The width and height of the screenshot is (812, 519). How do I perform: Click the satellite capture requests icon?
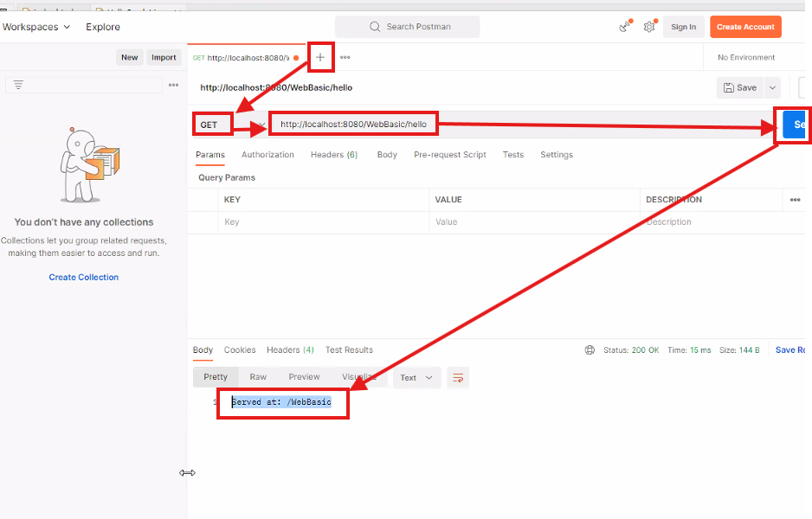click(x=626, y=27)
